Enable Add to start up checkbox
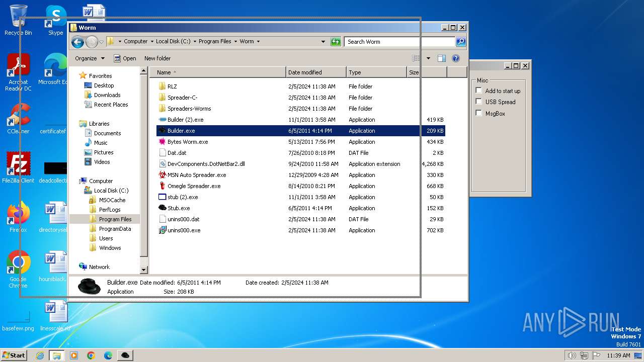644x362 pixels. 478,90
